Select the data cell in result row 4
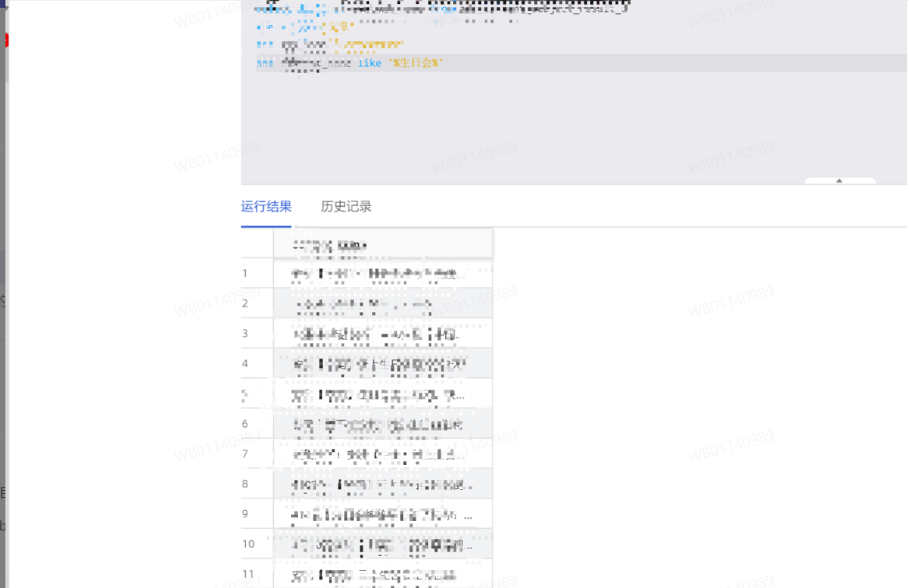 382,364
